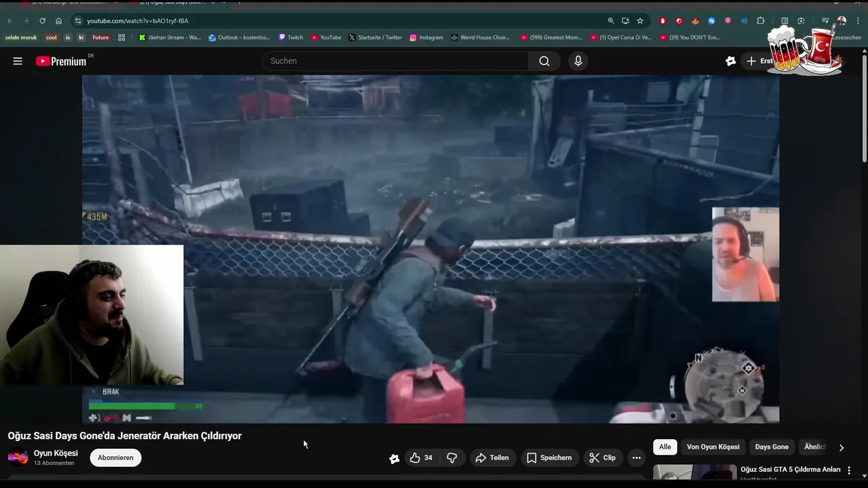Screen dimensions: 868x488
Task: Save video with Speichern button
Action: (549, 457)
